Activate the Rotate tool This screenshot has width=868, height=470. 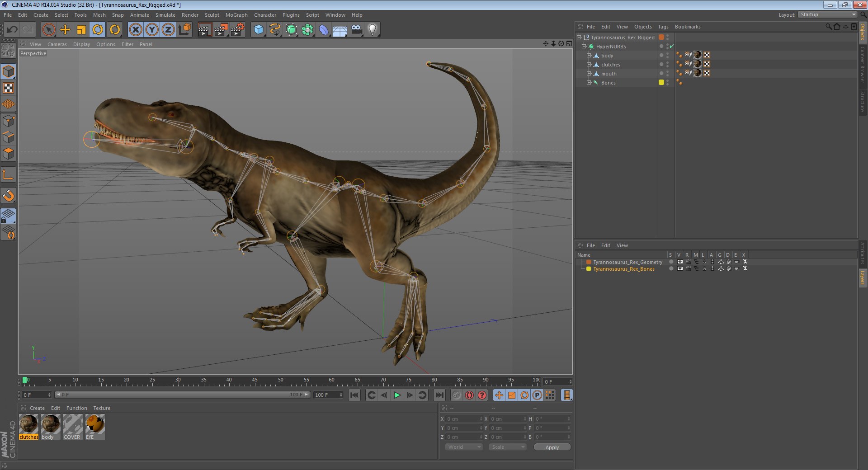tap(98, 30)
